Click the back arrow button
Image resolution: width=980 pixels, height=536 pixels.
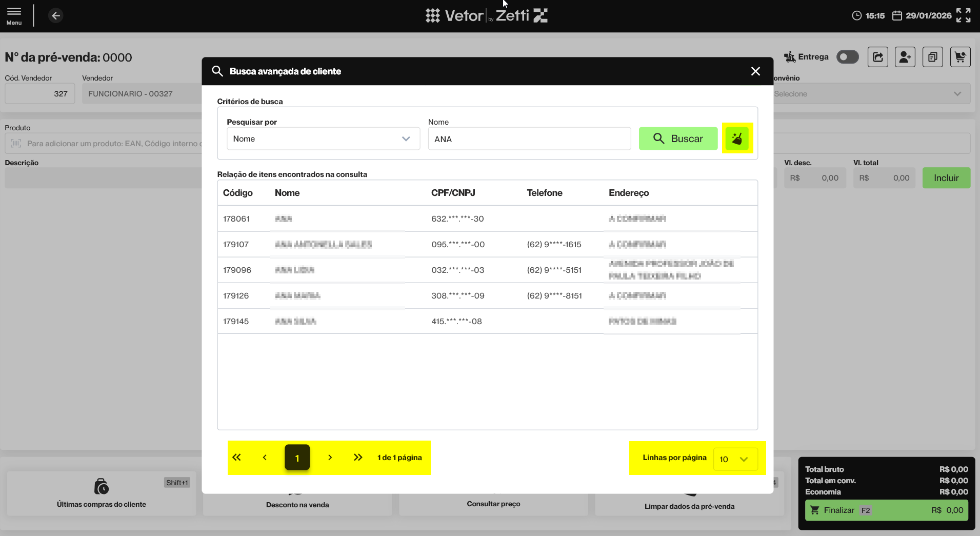[x=56, y=16]
